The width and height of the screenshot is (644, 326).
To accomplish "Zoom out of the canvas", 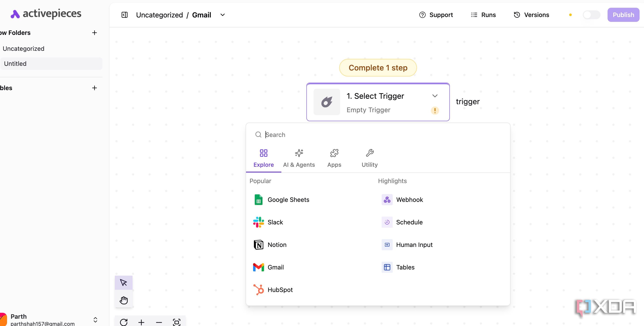I will [x=159, y=322].
